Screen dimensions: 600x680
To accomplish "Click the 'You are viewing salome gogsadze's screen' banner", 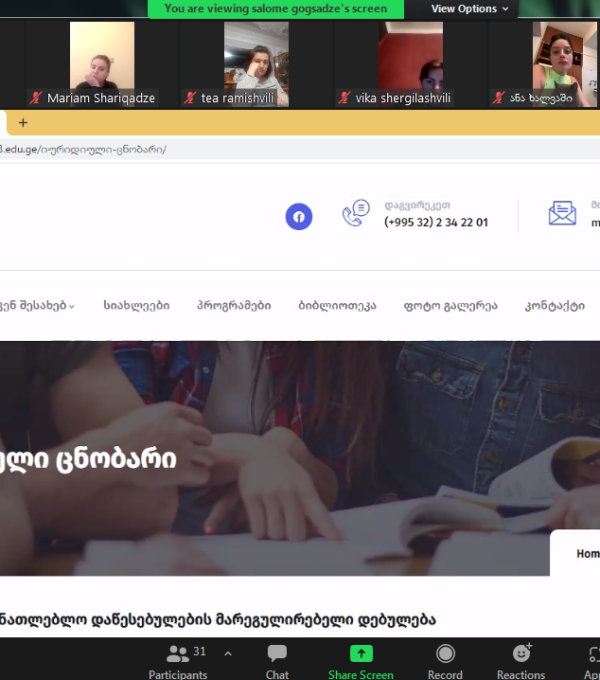I will click(276, 9).
